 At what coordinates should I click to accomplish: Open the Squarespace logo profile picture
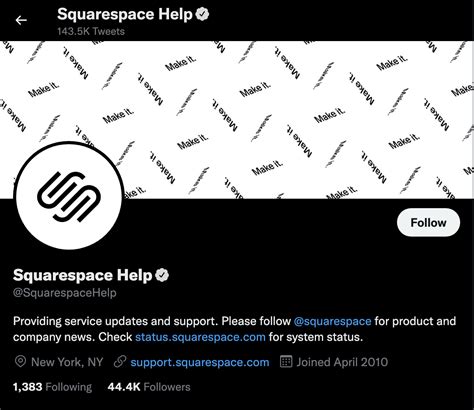[x=69, y=196]
